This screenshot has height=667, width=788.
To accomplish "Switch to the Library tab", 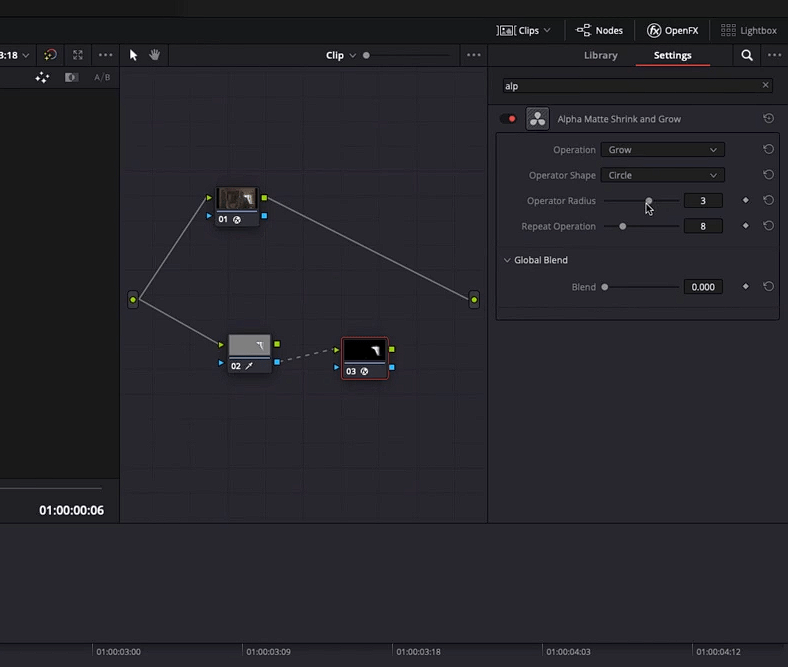I will click(600, 56).
